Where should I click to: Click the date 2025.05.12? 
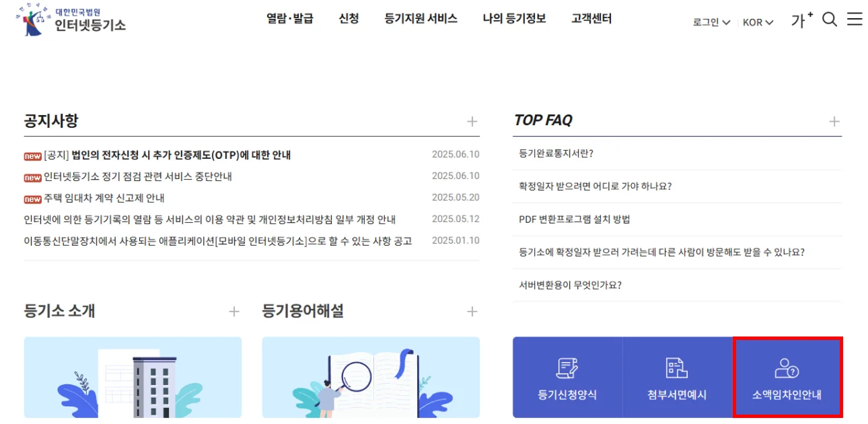point(456,219)
